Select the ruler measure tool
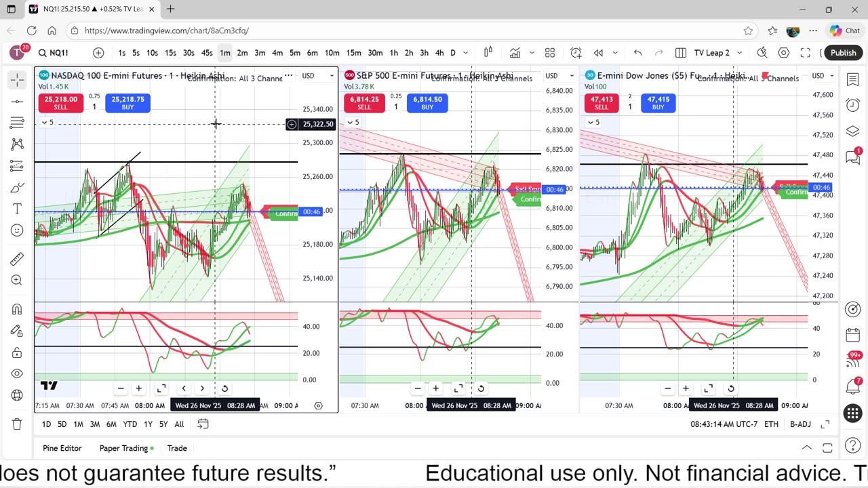The height and width of the screenshot is (488, 868). click(x=17, y=259)
